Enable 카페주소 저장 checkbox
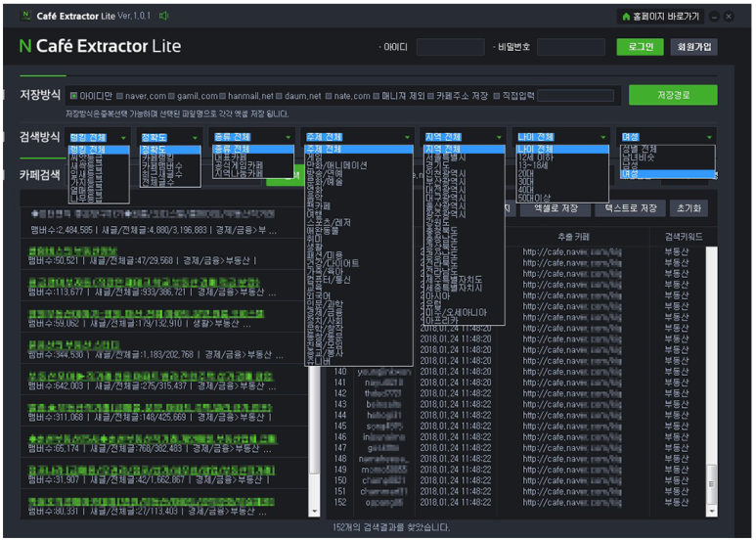This screenshot has height=541, width=756. click(x=430, y=96)
